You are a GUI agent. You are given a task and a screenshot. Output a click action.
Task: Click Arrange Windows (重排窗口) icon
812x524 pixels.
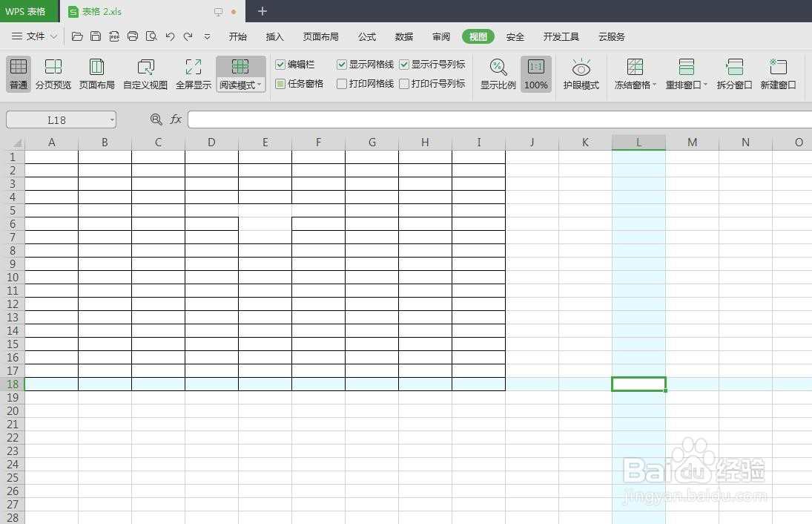click(x=686, y=67)
